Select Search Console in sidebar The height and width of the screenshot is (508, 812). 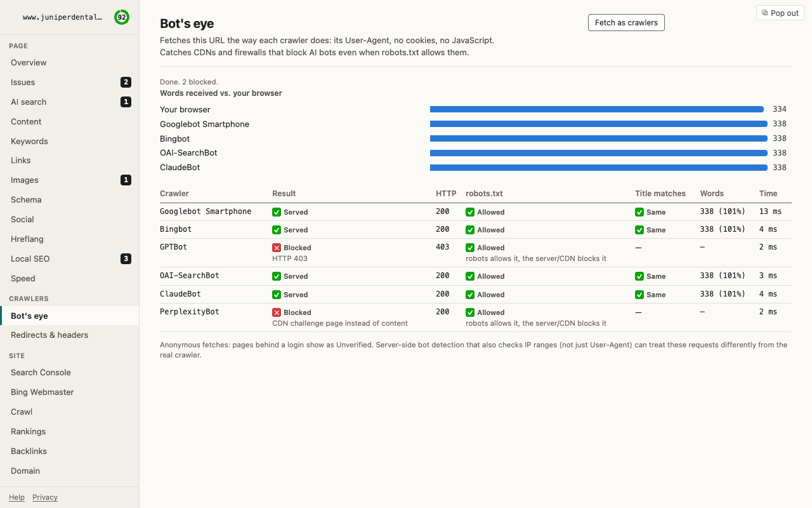[x=70, y=372]
